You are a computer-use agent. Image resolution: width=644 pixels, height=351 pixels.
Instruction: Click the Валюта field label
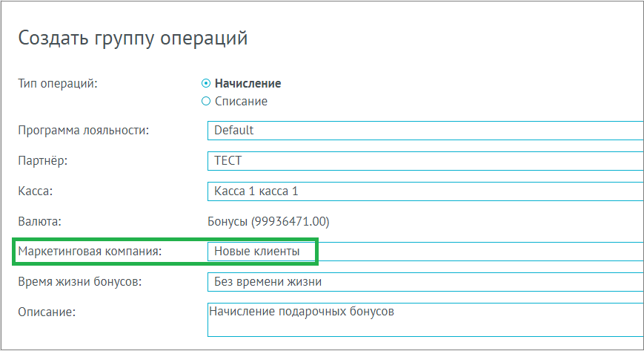tap(39, 222)
